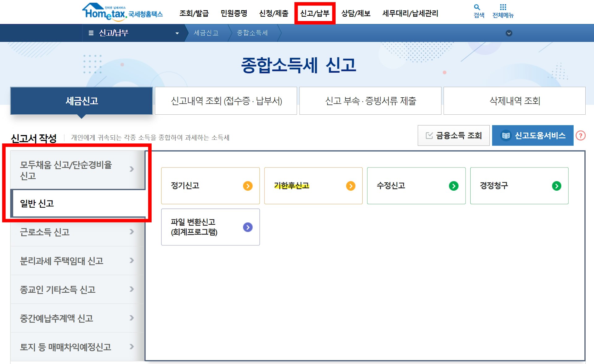
Task: Open the 삭제내역 조회 tab
Action: (x=514, y=101)
